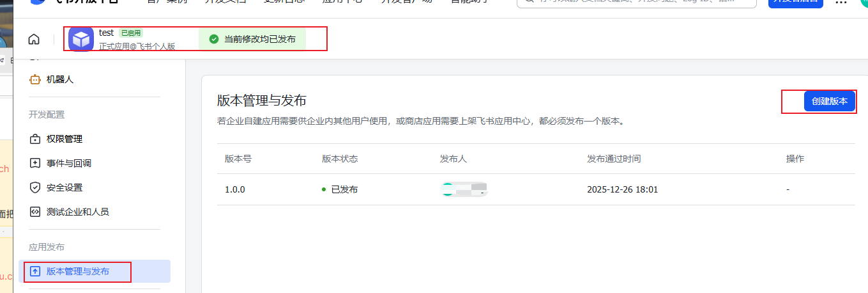Click the code icon for 测试企业和人员
The height and width of the screenshot is (293, 868).
[x=35, y=212]
